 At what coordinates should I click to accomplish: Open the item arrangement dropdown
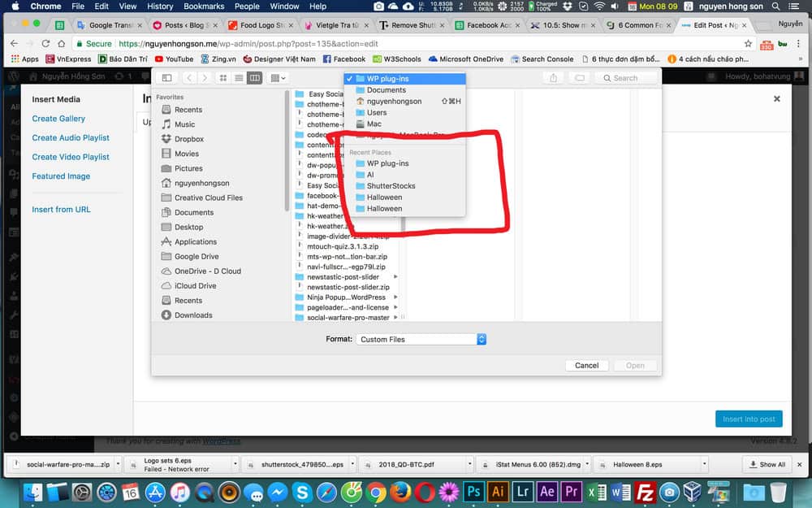click(279, 78)
